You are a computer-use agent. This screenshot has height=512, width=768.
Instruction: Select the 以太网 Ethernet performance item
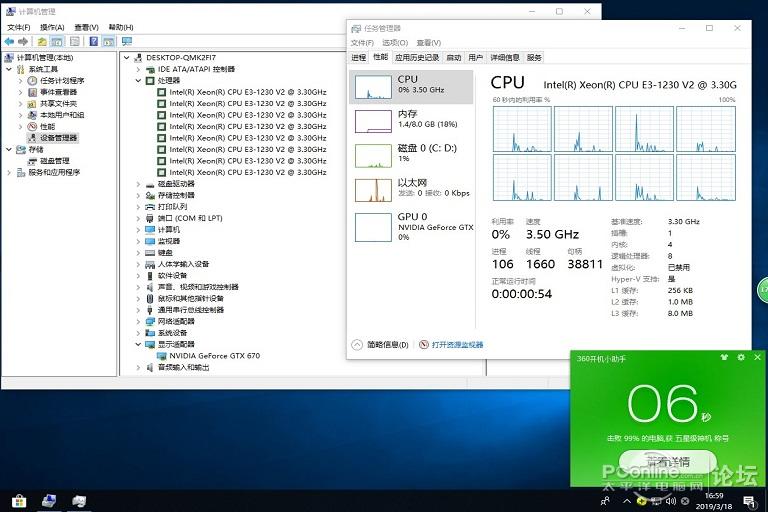[x=411, y=190]
